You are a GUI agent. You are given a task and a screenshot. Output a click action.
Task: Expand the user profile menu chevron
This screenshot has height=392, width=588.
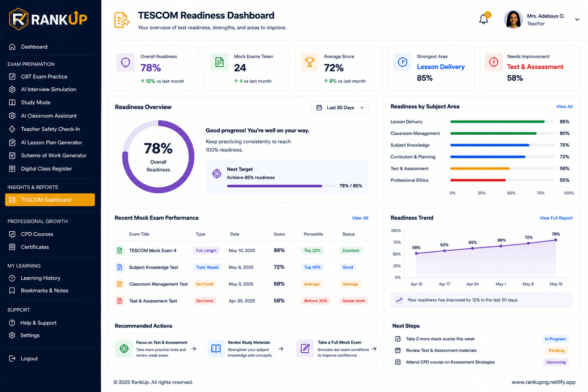pyautogui.click(x=577, y=20)
